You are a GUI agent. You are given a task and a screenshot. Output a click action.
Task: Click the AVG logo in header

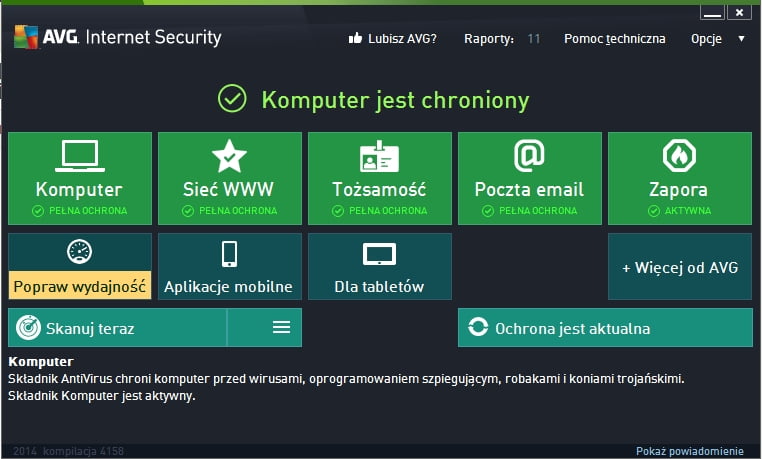click(x=26, y=37)
